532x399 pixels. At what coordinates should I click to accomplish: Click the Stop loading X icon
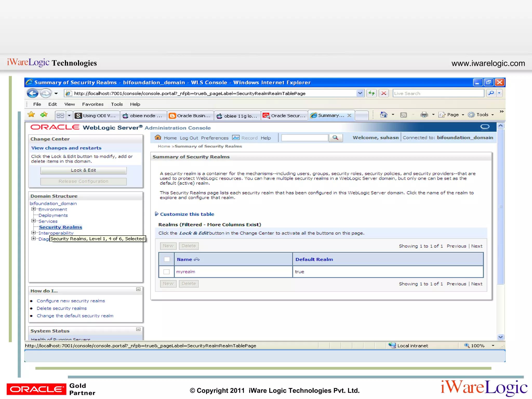tap(384, 93)
